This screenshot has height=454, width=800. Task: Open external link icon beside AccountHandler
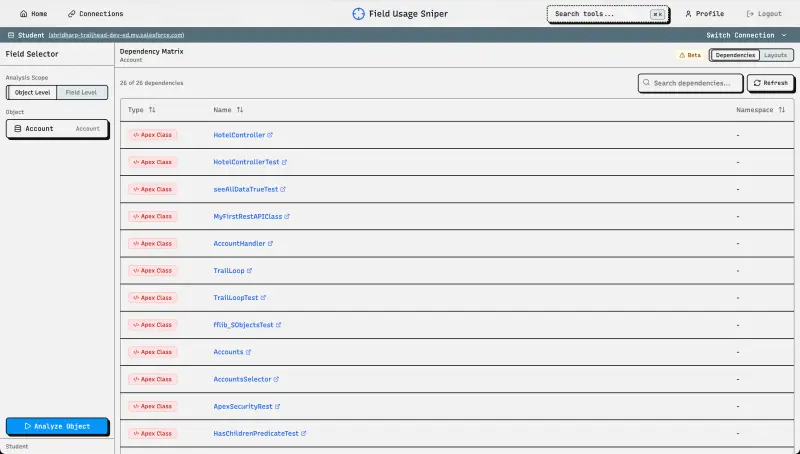coord(270,244)
